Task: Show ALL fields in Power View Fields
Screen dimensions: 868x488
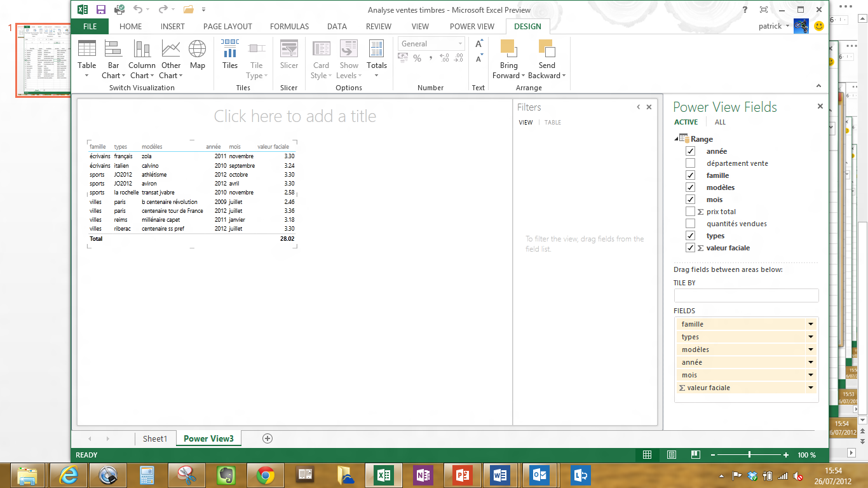Action: coord(720,122)
